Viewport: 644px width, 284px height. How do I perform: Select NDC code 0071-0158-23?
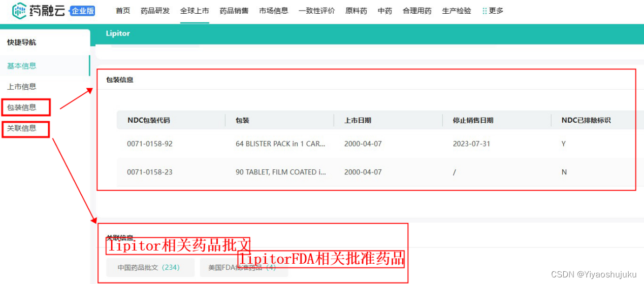coord(150,172)
